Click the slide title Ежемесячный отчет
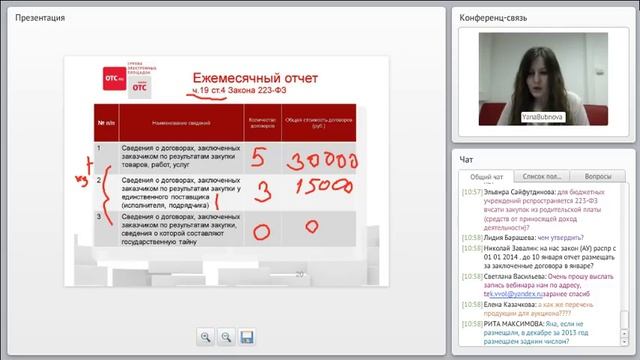Screen dimensions: 640x360 [255, 78]
